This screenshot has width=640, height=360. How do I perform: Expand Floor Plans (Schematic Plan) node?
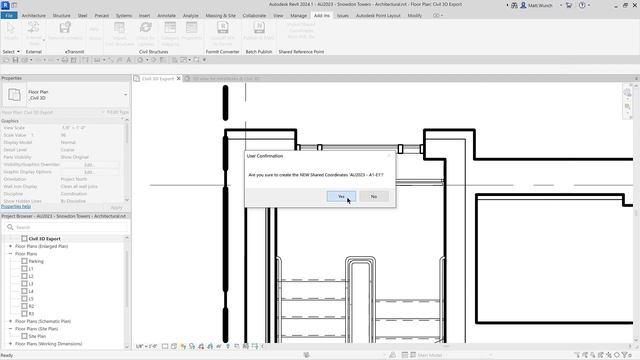10,321
